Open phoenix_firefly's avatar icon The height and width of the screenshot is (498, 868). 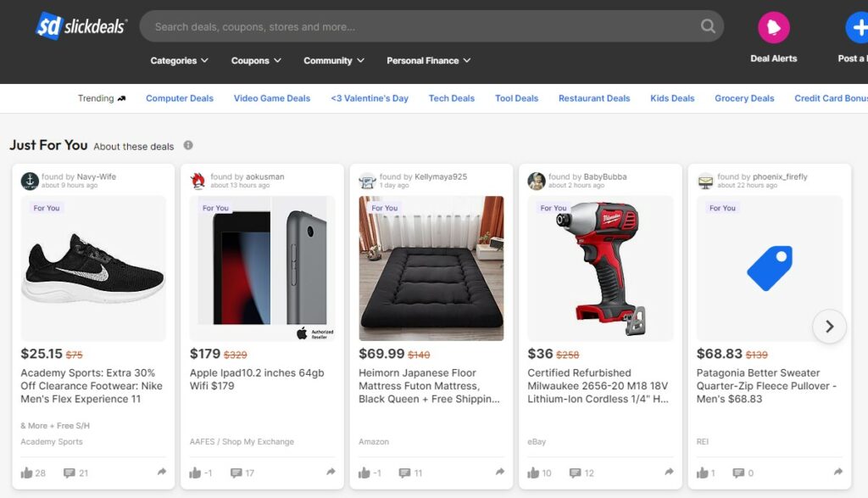pyautogui.click(x=705, y=181)
